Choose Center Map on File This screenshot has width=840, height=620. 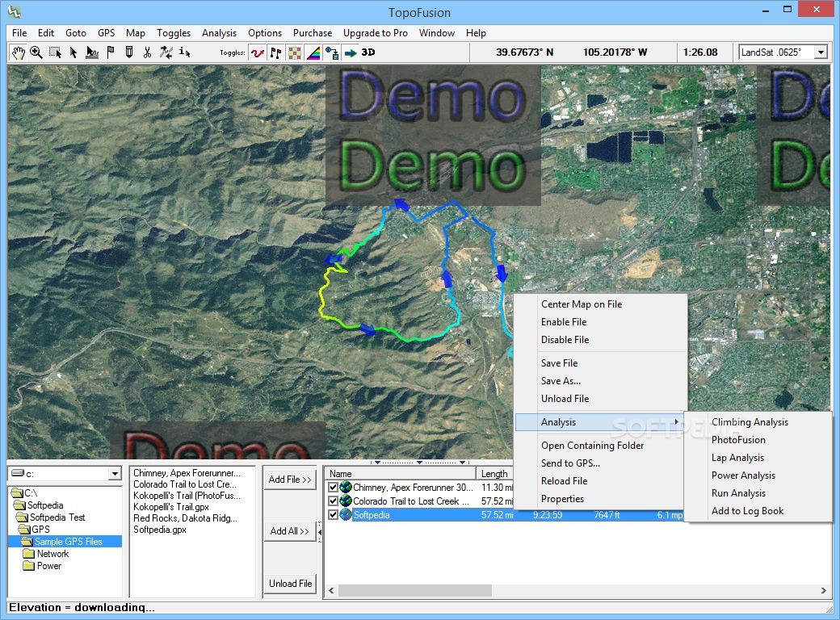(x=600, y=304)
